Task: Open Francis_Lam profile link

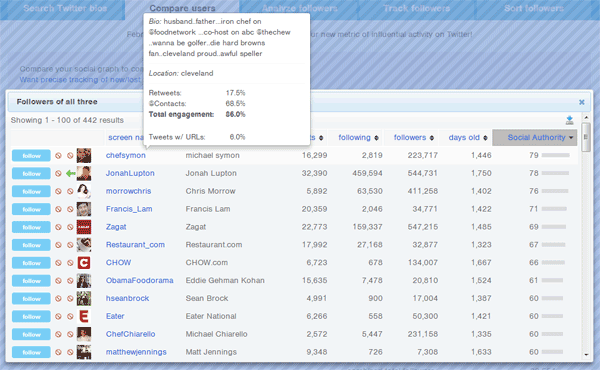Action: 129,209
